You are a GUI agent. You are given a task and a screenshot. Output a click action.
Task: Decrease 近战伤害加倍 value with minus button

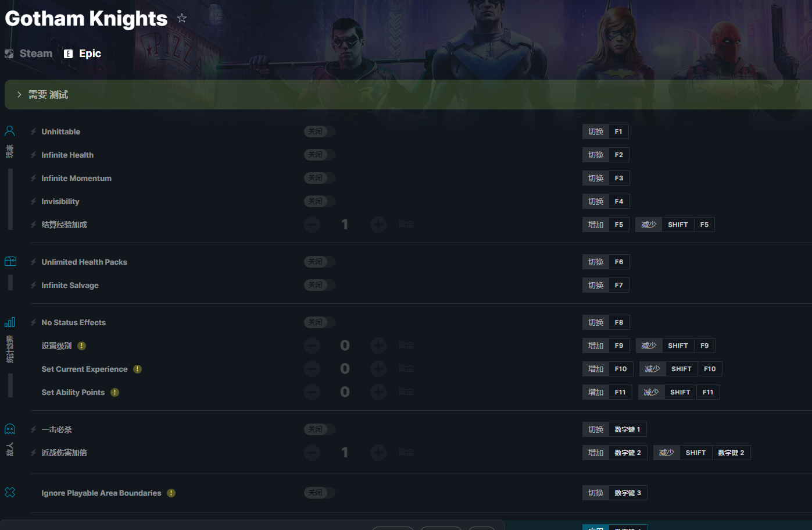click(312, 453)
